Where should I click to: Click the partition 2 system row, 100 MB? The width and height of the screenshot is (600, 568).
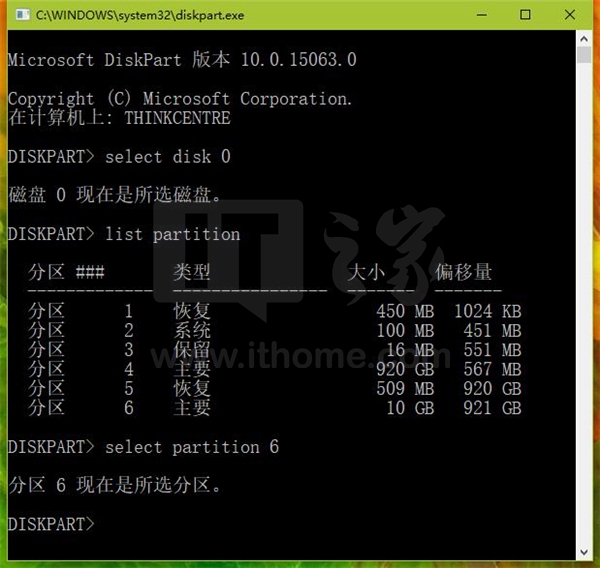(x=274, y=330)
